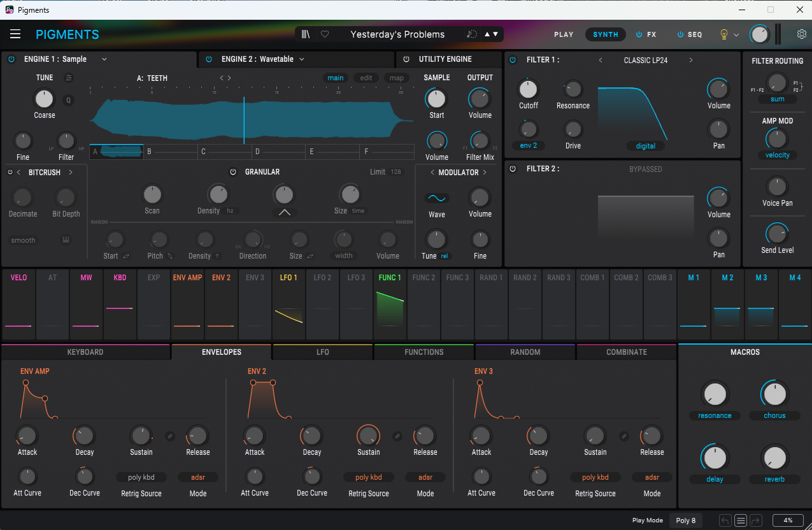Screen dimensions: 812x530
Task: Click the undo arrow icon
Action: [x=725, y=520]
